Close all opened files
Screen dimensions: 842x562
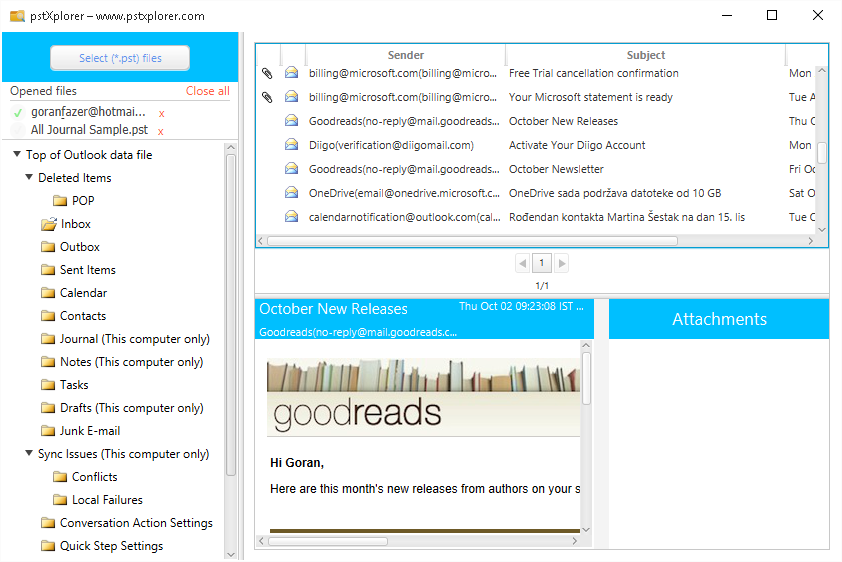[x=207, y=91]
